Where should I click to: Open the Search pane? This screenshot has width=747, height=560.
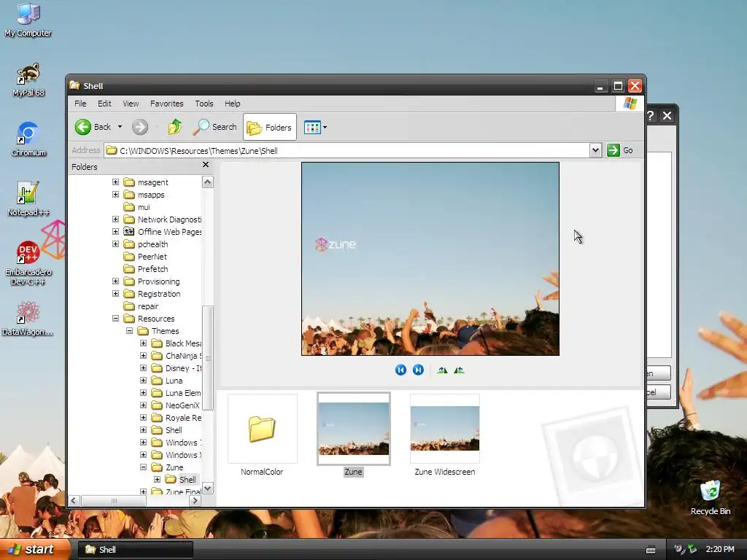coord(215,127)
